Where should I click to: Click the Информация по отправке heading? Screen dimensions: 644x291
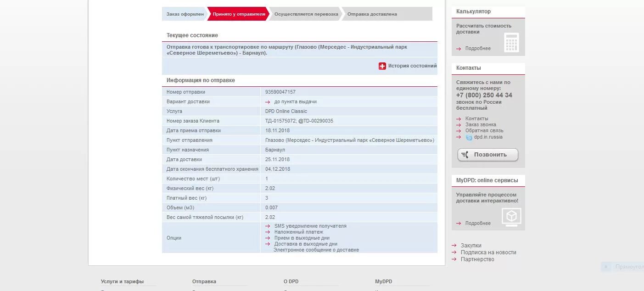[x=201, y=80]
